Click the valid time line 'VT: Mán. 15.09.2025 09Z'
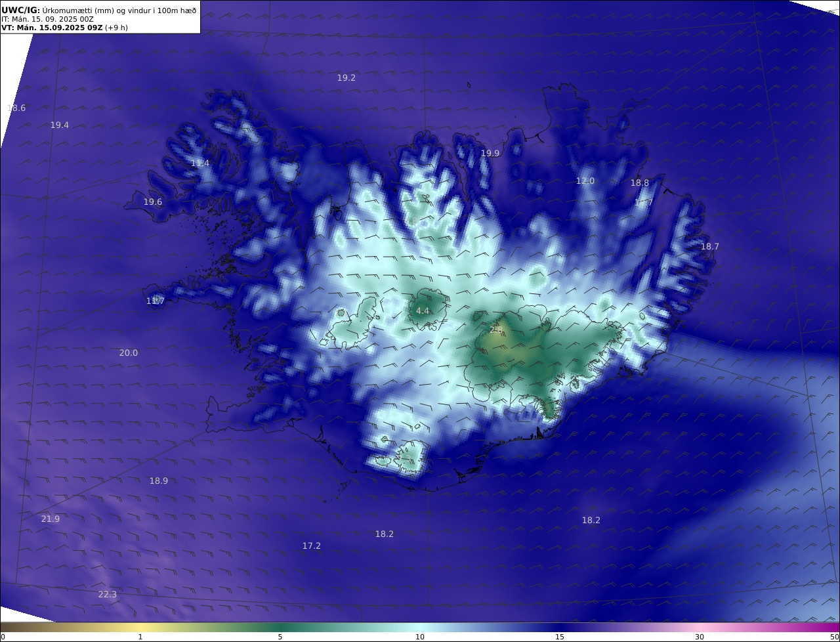This screenshot has height=642, width=840. pyautogui.click(x=52, y=28)
